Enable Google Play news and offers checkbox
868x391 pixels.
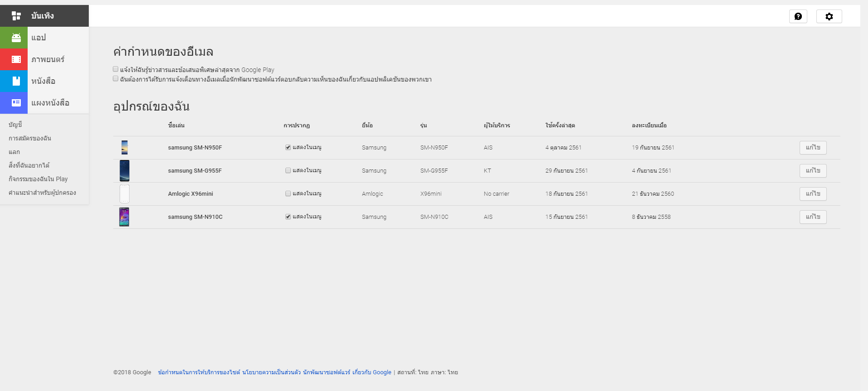(x=116, y=69)
